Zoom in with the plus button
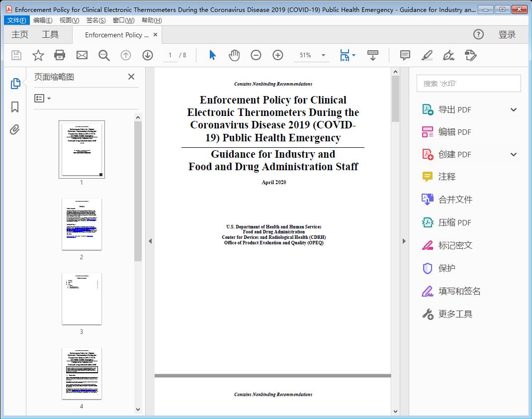This screenshot has width=532, height=419. coord(278,55)
